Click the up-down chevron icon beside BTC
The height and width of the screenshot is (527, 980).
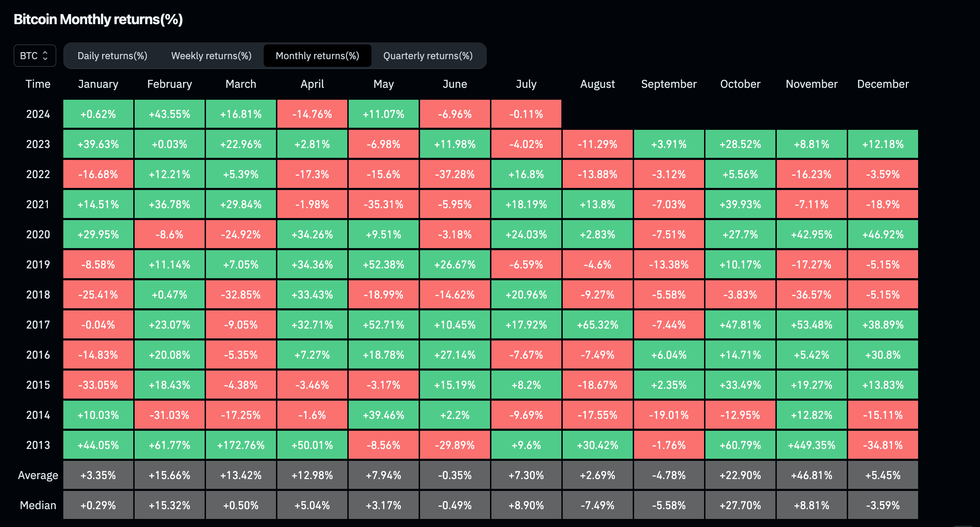pos(45,56)
